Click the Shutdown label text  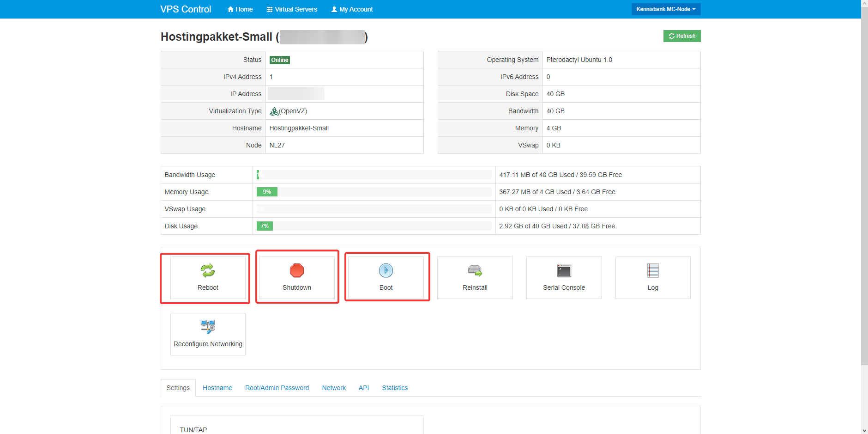click(x=297, y=287)
